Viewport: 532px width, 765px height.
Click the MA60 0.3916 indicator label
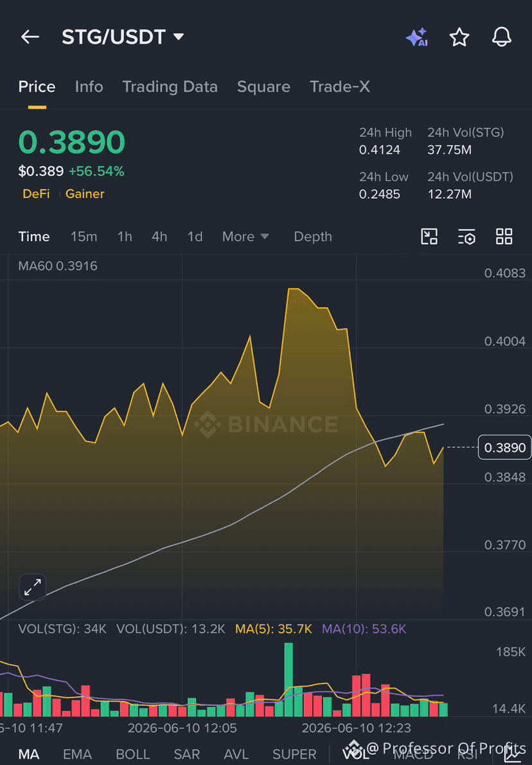point(58,266)
